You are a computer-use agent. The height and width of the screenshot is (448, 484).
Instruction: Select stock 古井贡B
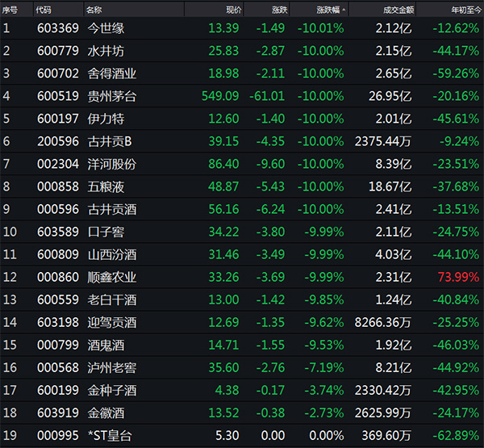click(x=110, y=141)
